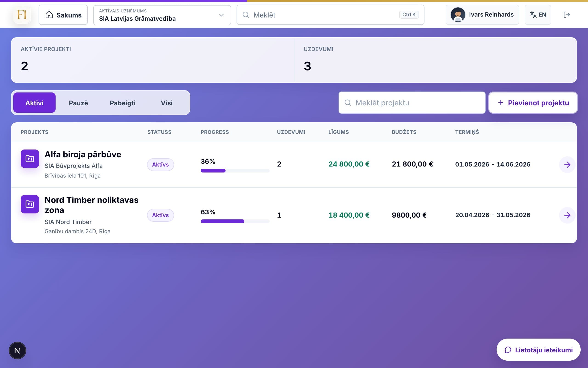Click the 20.04.2026 - 31.05.2026 deadline
The height and width of the screenshot is (368, 588).
click(492, 215)
